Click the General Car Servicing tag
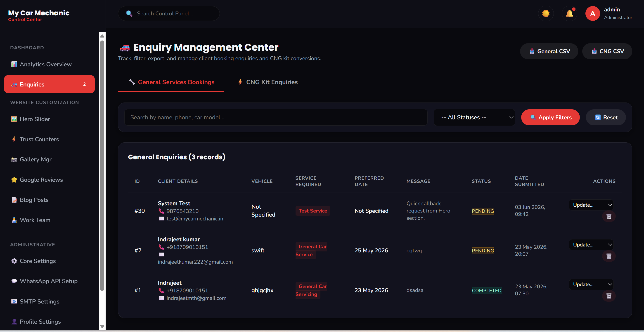This screenshot has width=644, height=332. (311, 290)
